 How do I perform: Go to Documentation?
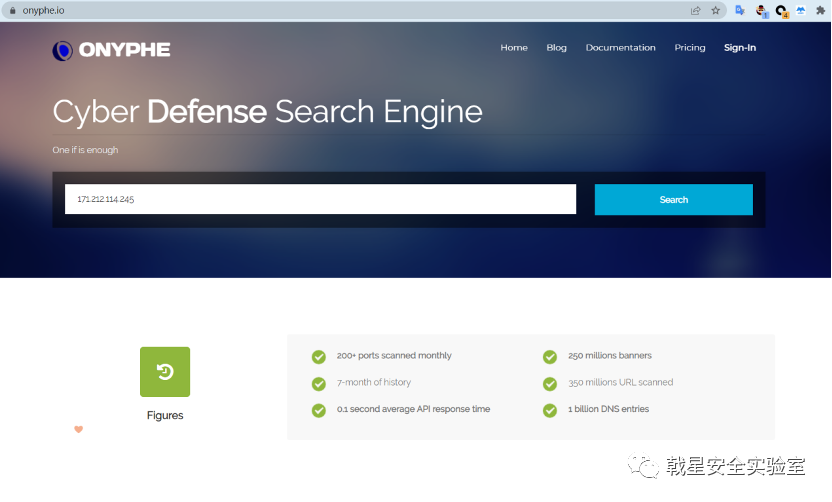pos(620,48)
